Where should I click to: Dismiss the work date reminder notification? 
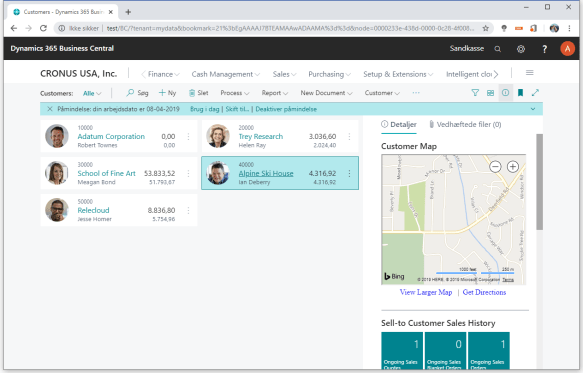tap(50, 109)
